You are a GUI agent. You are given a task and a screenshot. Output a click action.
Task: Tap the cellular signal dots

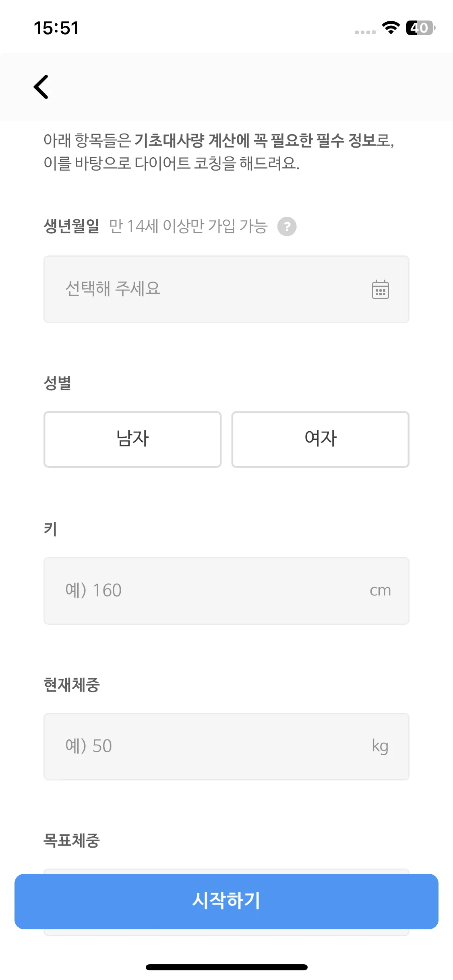[365, 32]
